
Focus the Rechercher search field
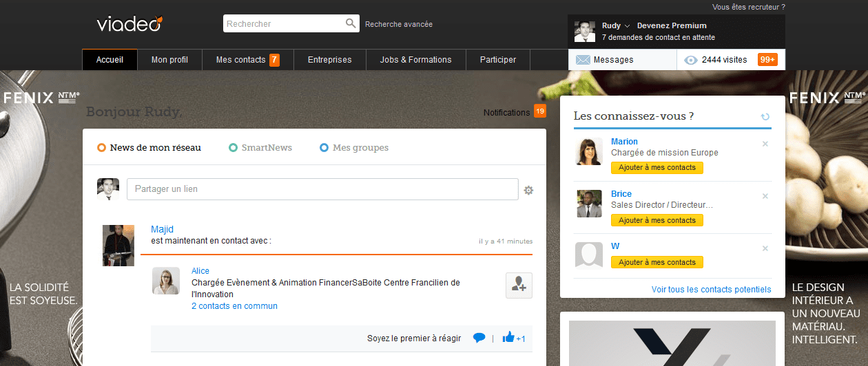coord(285,23)
